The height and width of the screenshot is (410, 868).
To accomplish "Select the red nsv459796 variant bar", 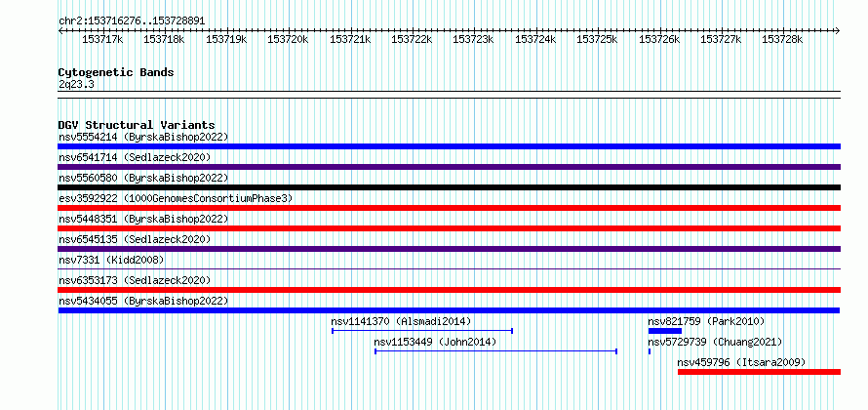I will [759, 372].
